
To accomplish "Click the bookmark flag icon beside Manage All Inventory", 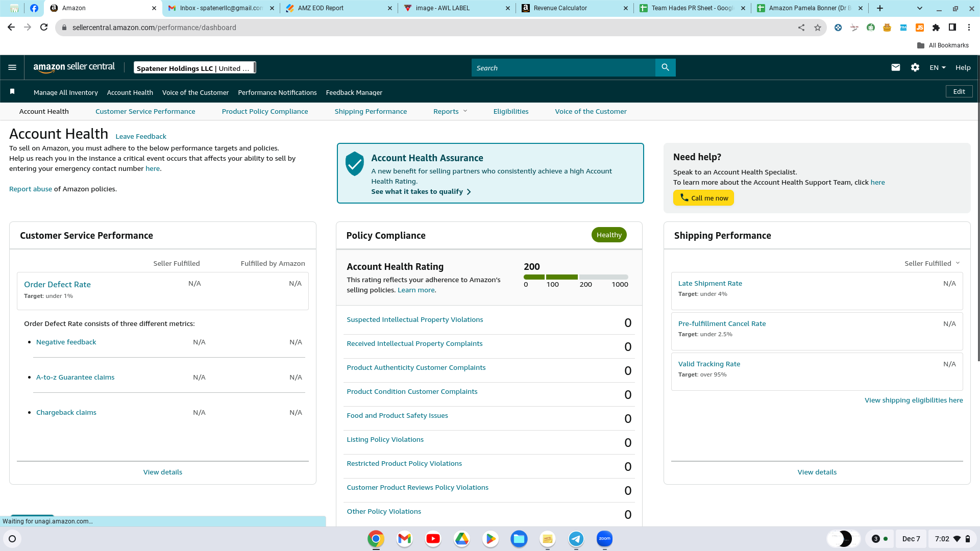I will (12, 91).
